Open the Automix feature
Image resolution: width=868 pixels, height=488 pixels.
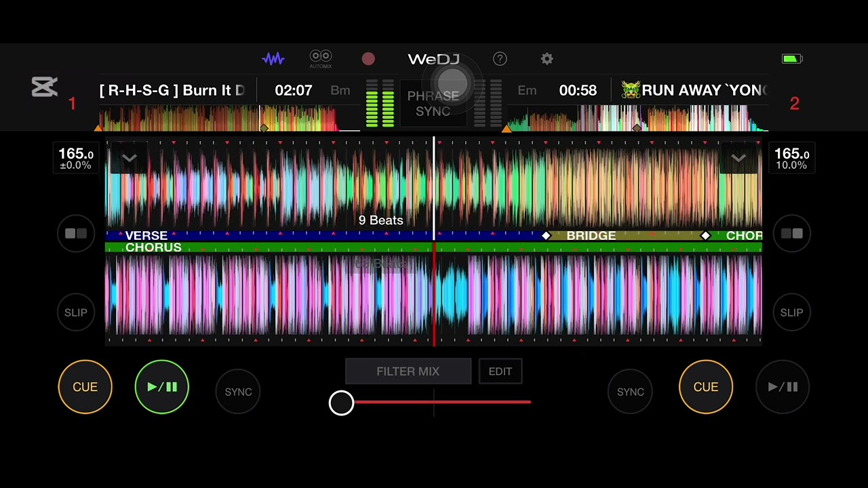[321, 59]
